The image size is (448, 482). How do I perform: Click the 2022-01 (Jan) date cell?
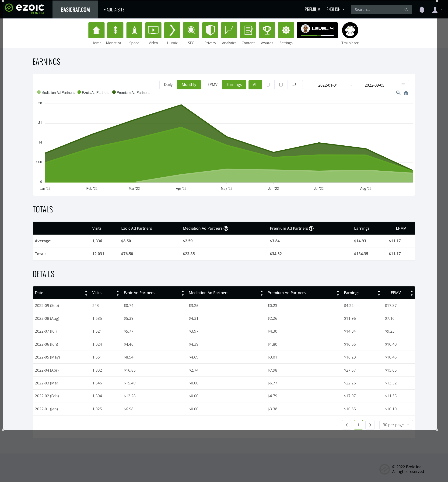tap(46, 409)
